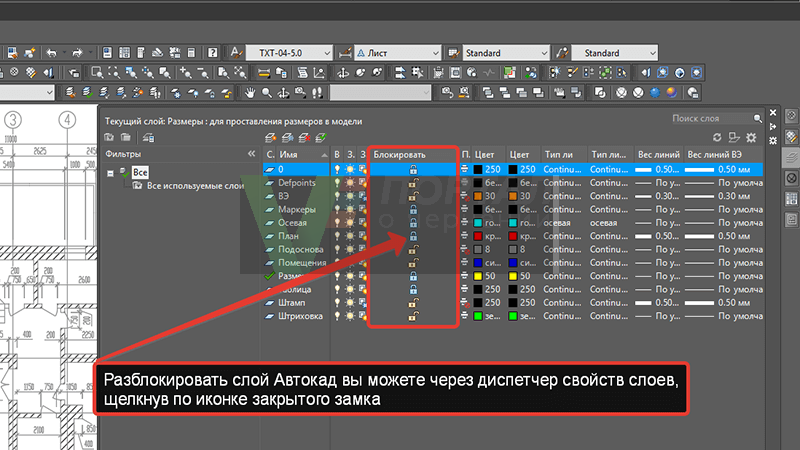The height and width of the screenshot is (450, 800).
Task: Select the Все filter tree item
Action: click(140, 172)
